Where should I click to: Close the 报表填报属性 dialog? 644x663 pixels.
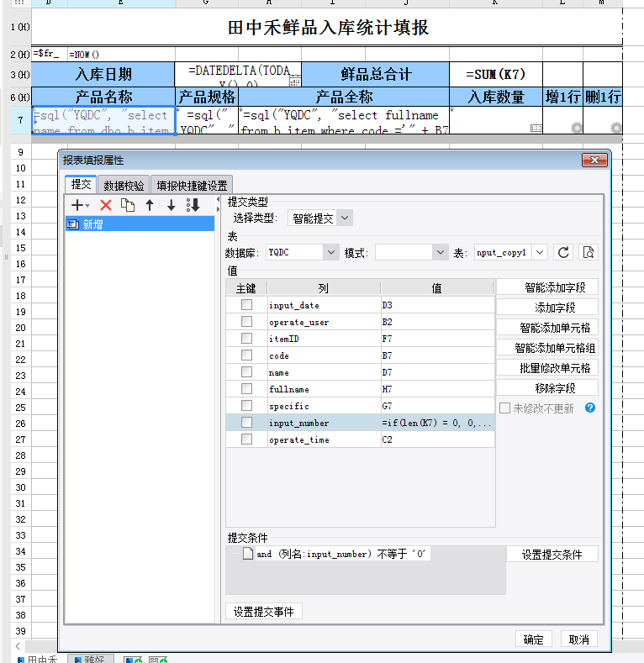pos(594,160)
